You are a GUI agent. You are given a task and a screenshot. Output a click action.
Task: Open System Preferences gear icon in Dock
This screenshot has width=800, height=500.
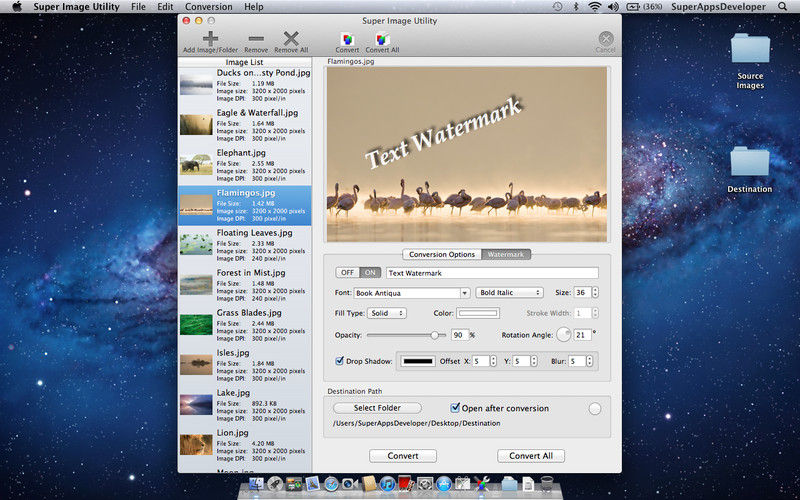(x=425, y=484)
